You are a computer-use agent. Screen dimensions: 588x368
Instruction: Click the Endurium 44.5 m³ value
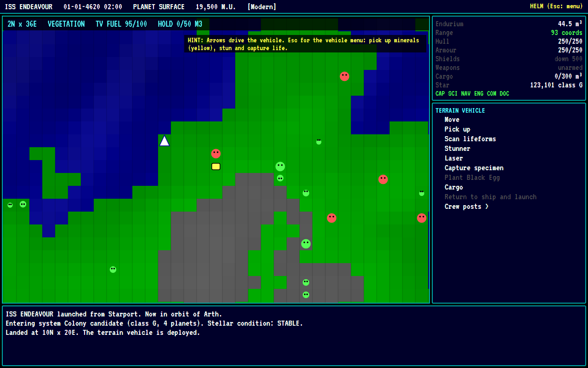tap(570, 24)
